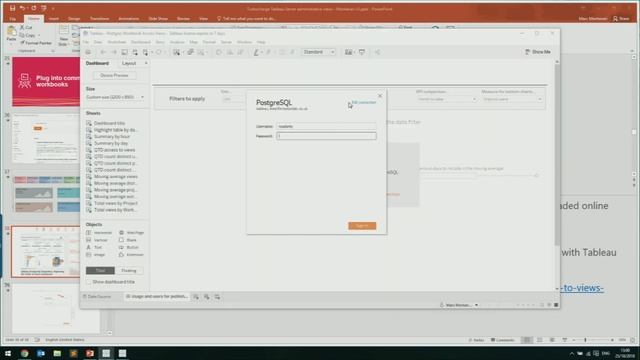Click the highlight pen icon in Tableau toolbar

click(256, 52)
